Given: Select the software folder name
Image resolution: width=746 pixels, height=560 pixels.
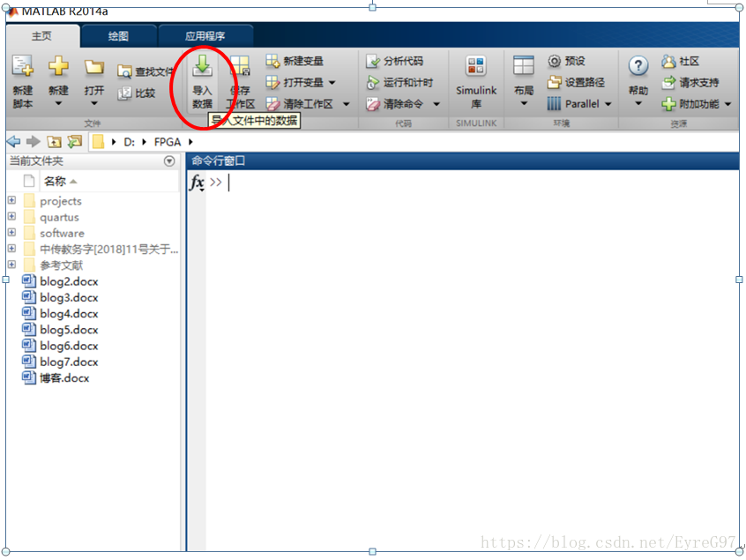Looking at the screenshot, I should (x=62, y=234).
